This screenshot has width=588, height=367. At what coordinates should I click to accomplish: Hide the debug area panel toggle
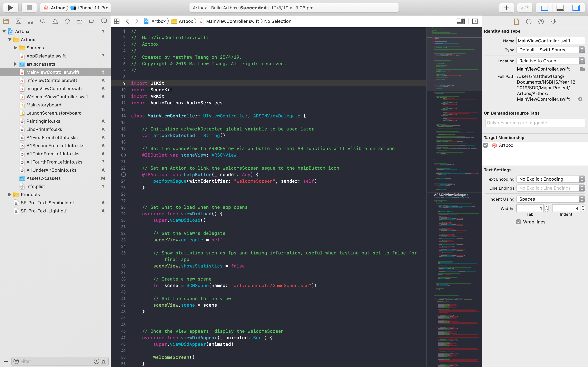click(560, 8)
